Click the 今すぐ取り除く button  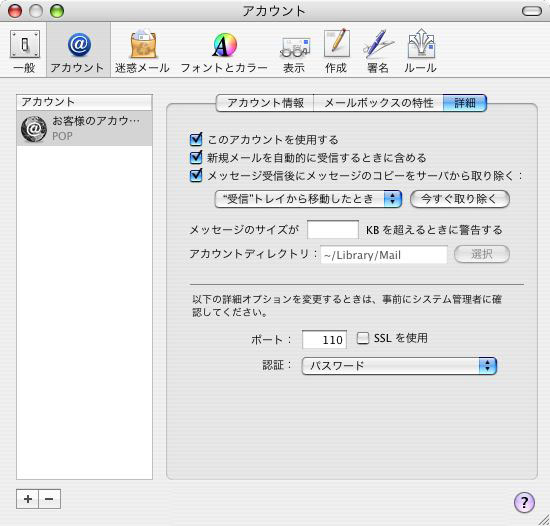[460, 199]
